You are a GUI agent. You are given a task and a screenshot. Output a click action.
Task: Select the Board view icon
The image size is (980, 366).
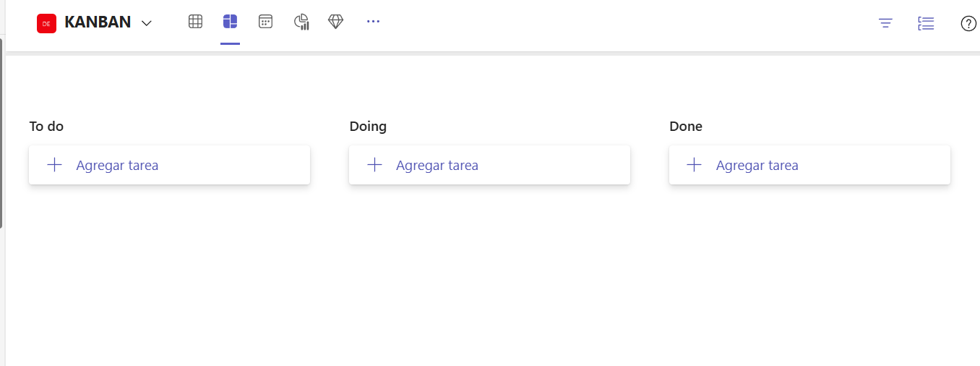[230, 22]
